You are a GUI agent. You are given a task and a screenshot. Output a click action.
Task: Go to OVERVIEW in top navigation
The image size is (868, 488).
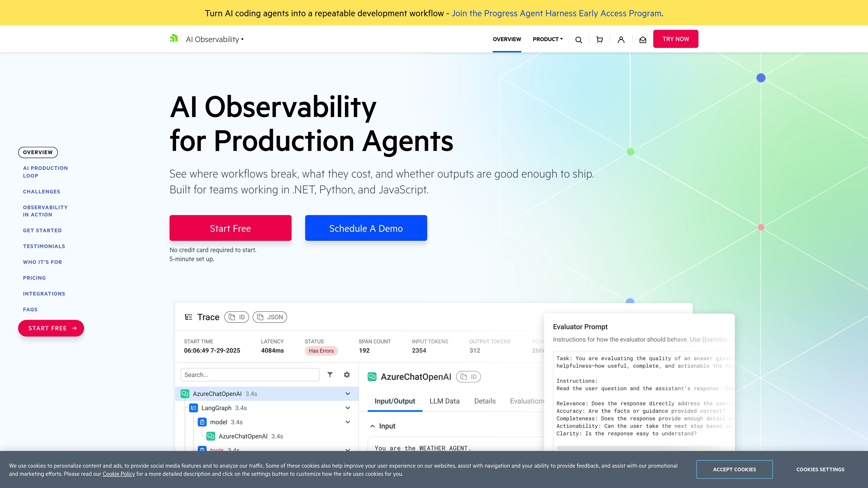point(507,39)
